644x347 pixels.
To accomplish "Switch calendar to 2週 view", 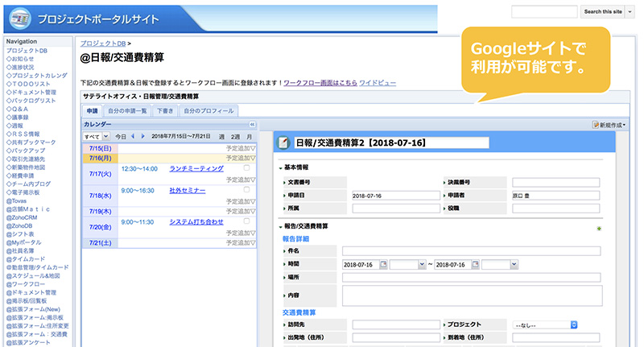I will coord(235,136).
